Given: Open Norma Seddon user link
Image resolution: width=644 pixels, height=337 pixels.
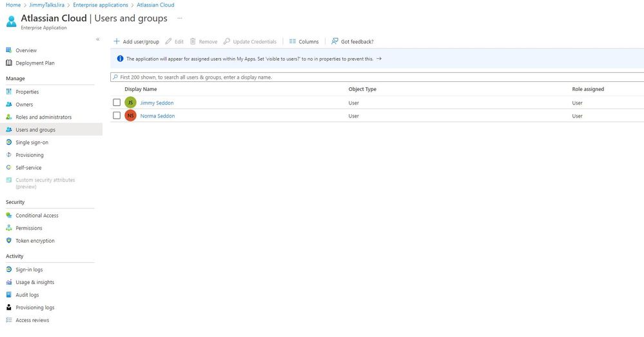Looking at the screenshot, I should (x=157, y=116).
